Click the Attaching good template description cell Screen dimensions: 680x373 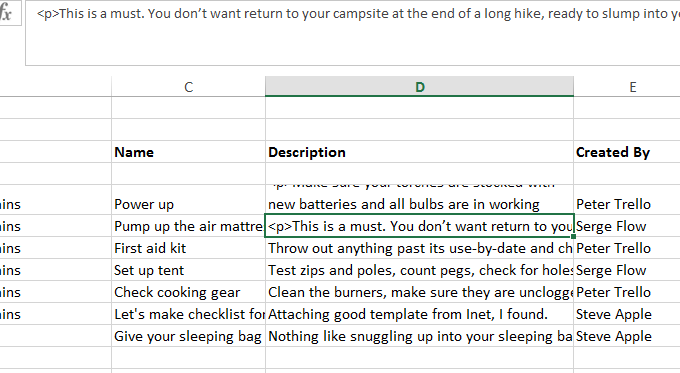click(419, 314)
